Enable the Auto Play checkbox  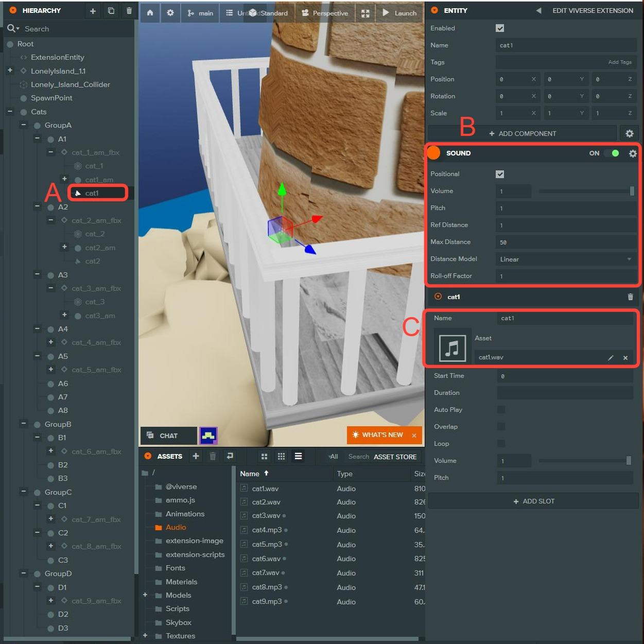[x=501, y=410]
